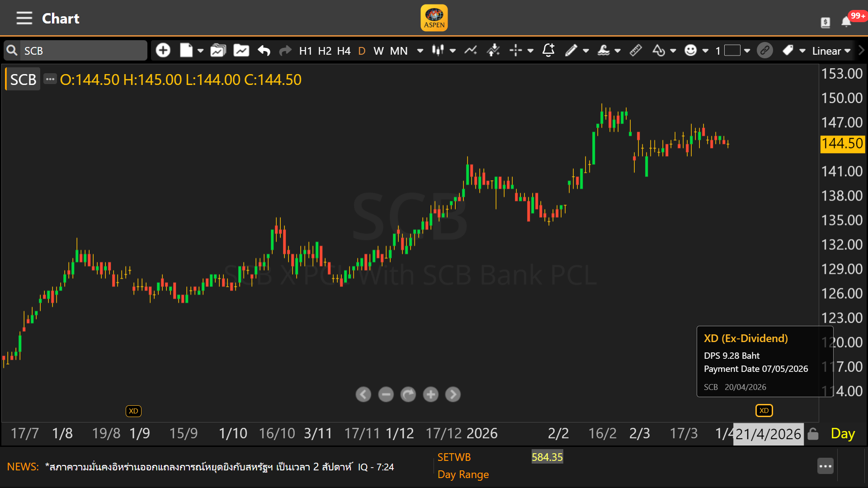Click the Day period label

843,434
